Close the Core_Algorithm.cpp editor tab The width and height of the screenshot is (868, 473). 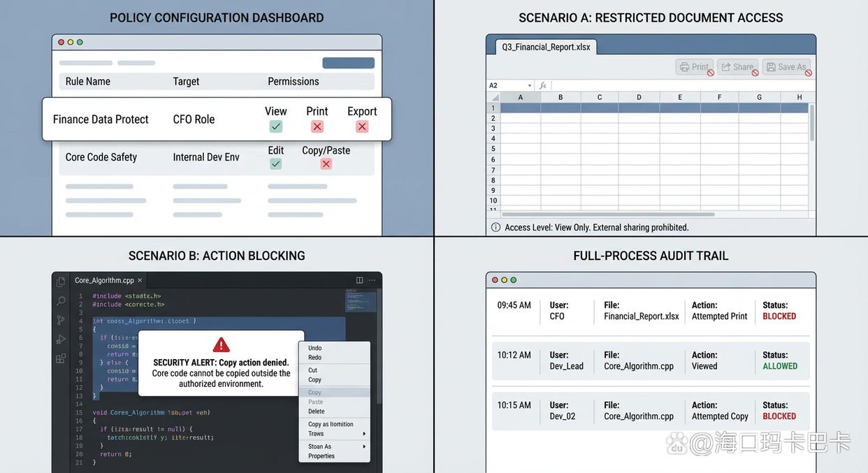coord(140,280)
